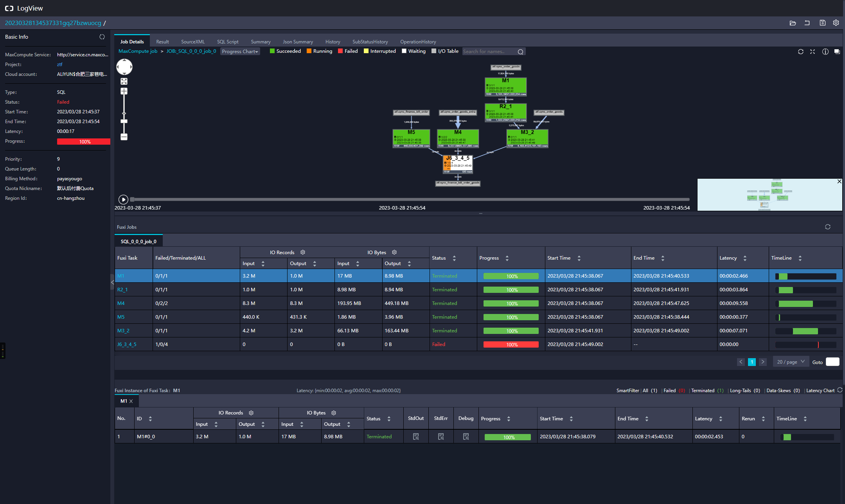Sort Fuxi Jobs by Progress
845x504 pixels.
point(507,258)
